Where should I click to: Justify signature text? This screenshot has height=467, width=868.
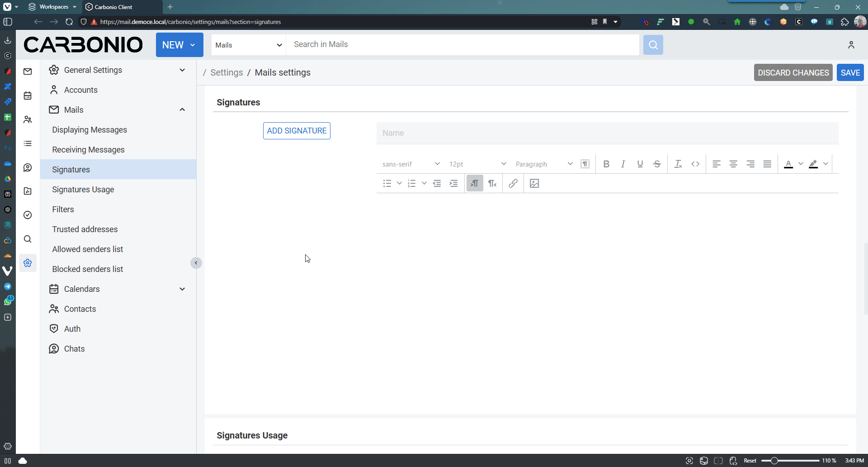(767, 164)
